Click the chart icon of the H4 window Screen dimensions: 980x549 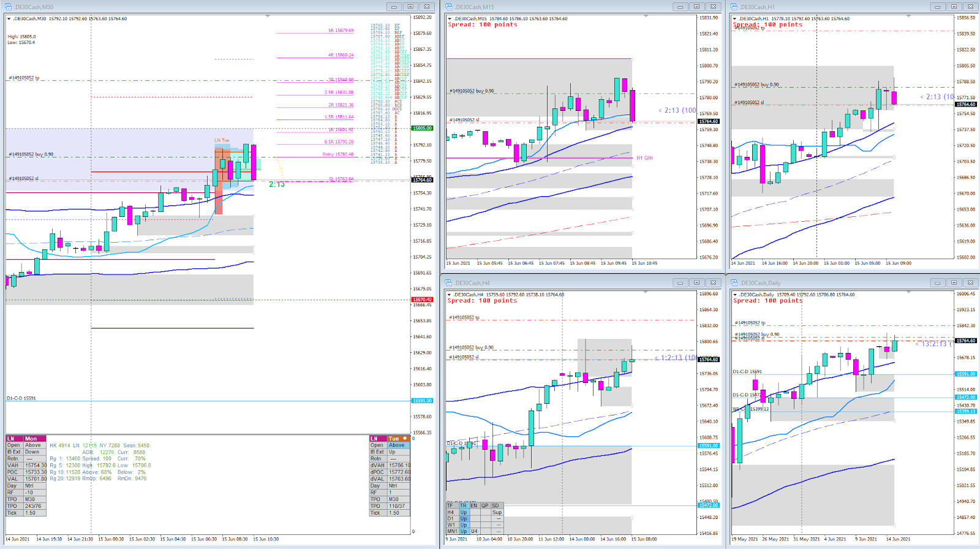click(x=449, y=282)
